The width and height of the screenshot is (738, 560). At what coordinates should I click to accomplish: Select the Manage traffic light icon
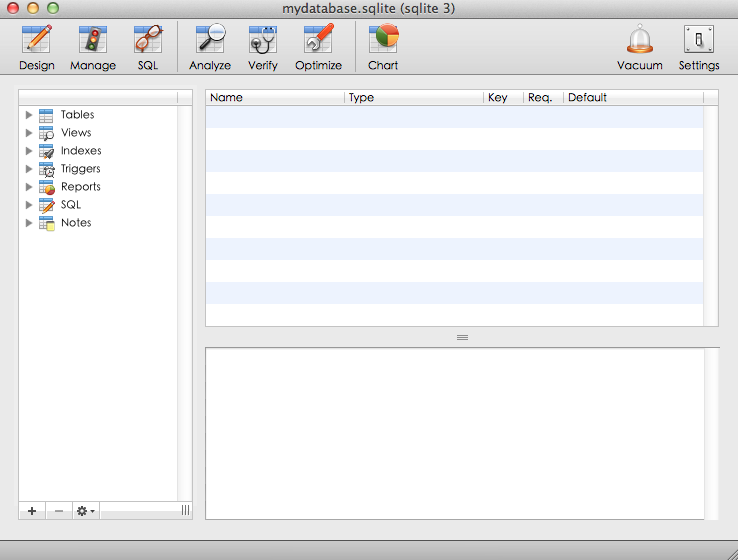click(93, 40)
